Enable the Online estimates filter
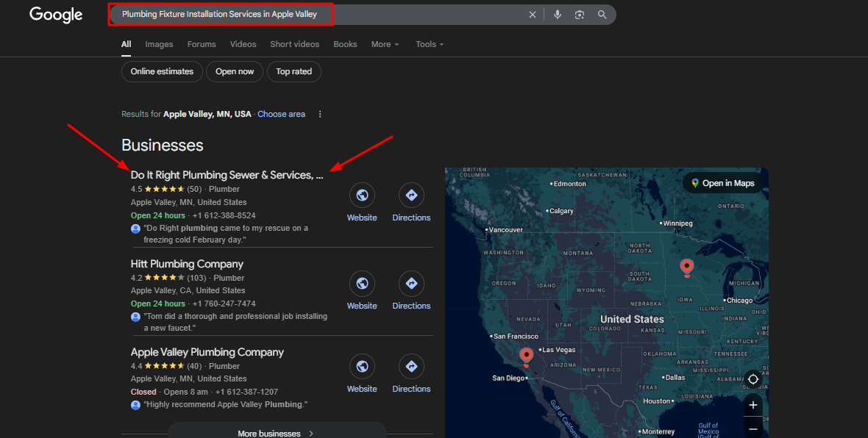Image resolution: width=868 pixels, height=438 pixels. click(x=162, y=71)
